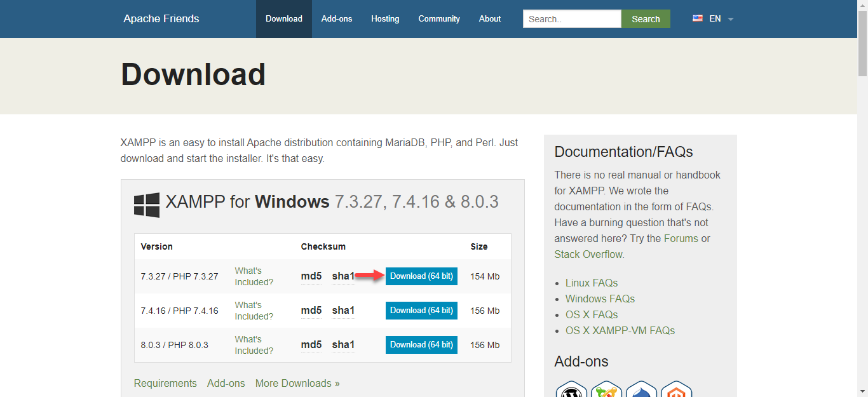Click the 154 Mb size value

click(485, 276)
